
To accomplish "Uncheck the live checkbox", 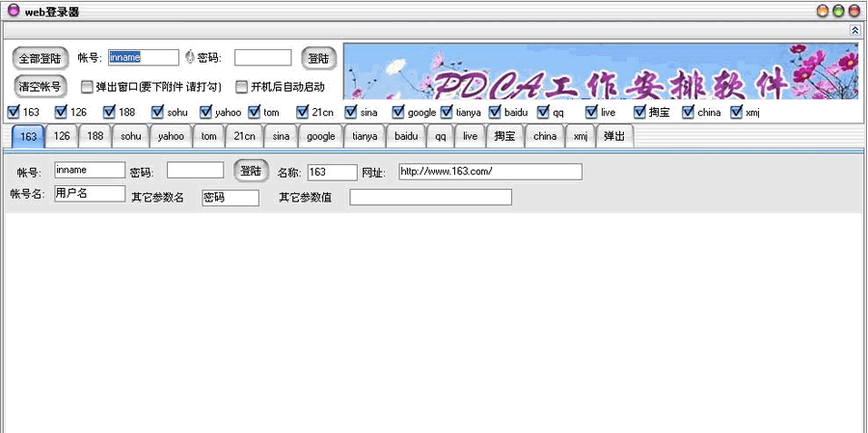I will coord(591,113).
